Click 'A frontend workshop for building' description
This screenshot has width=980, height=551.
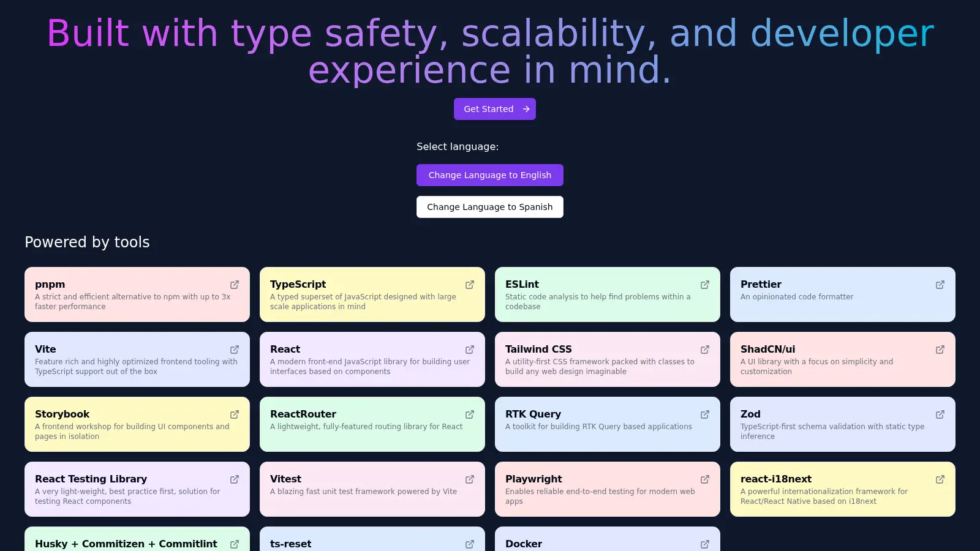132,431
